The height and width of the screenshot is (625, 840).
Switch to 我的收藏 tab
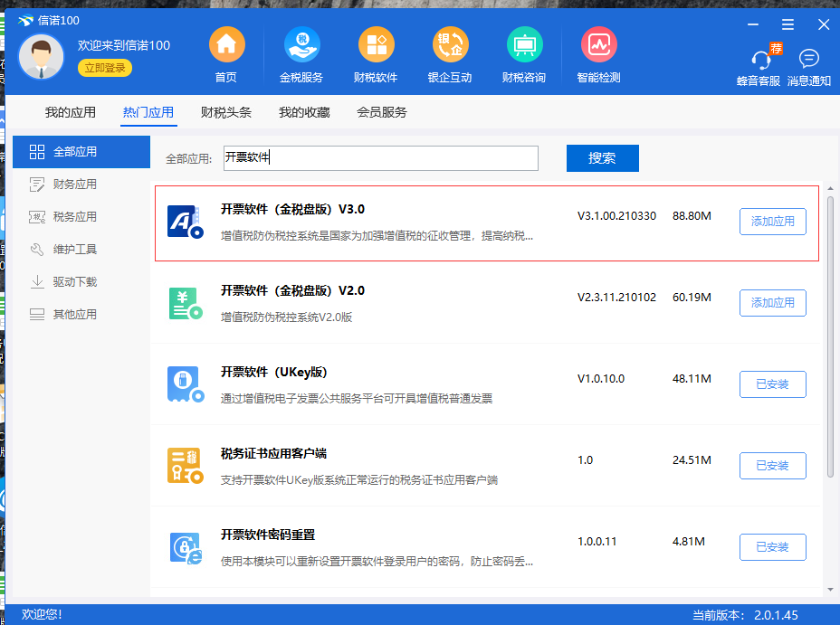[x=304, y=112]
